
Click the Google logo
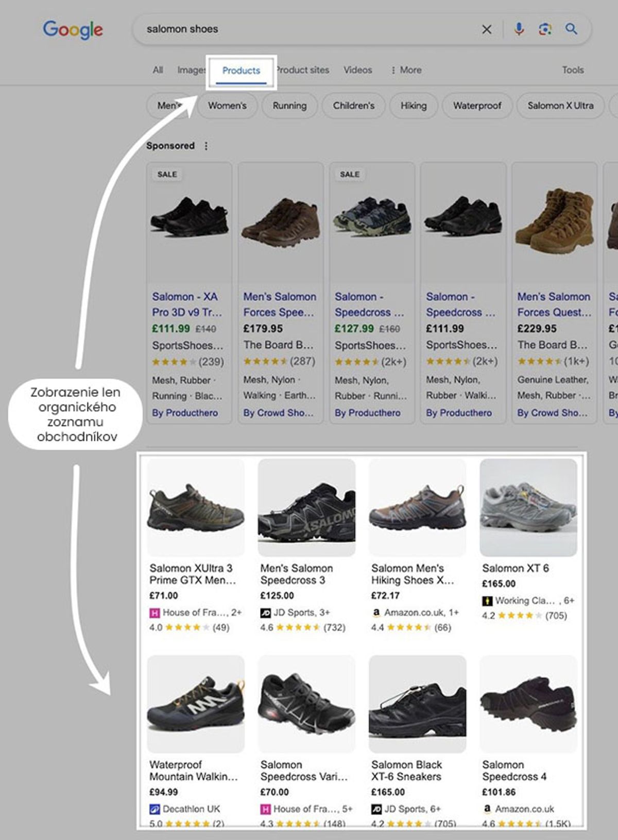point(73,30)
